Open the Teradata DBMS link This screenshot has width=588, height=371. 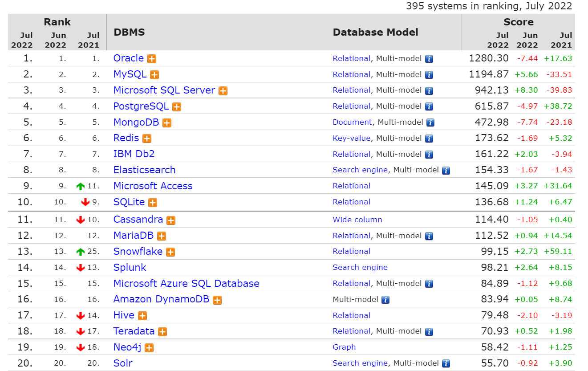pos(134,331)
